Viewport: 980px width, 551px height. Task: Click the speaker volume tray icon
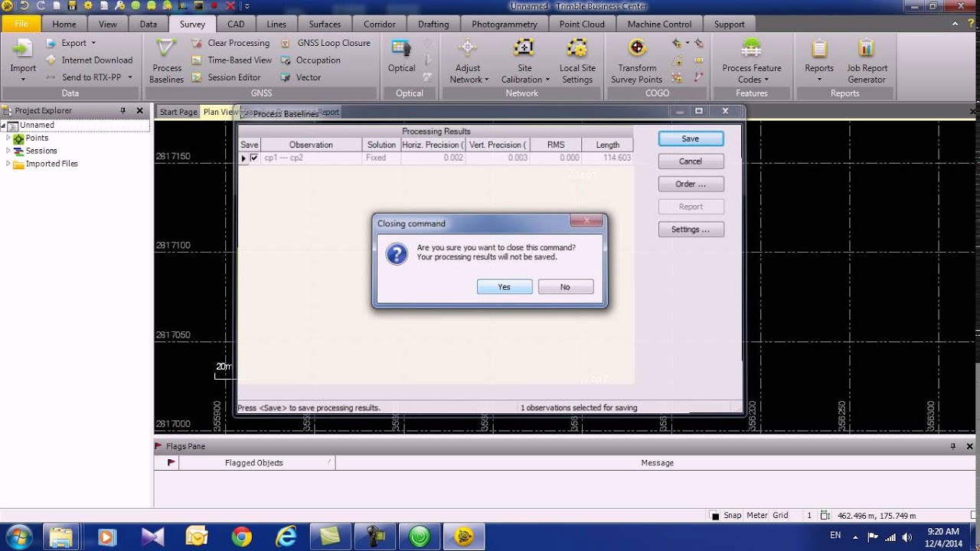pos(907,536)
